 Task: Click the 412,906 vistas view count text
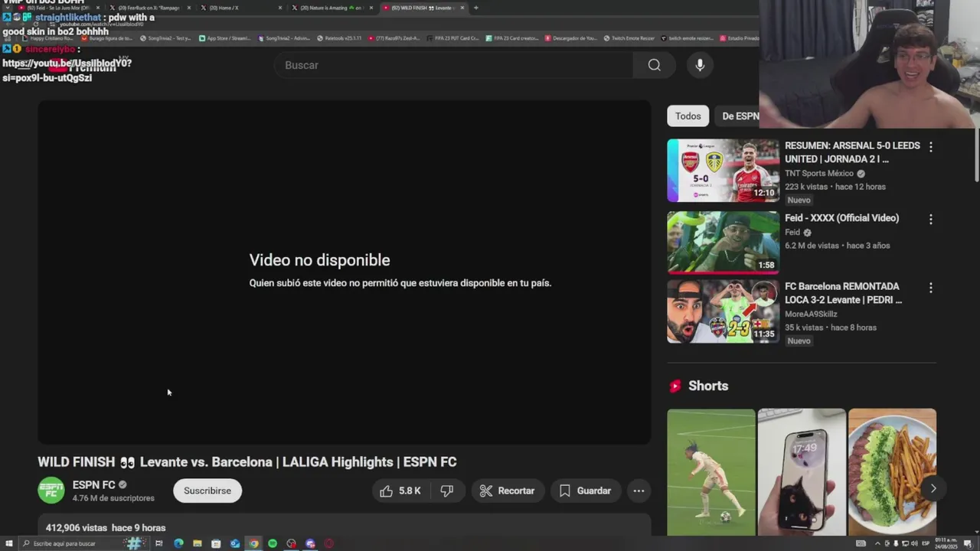pos(77,528)
